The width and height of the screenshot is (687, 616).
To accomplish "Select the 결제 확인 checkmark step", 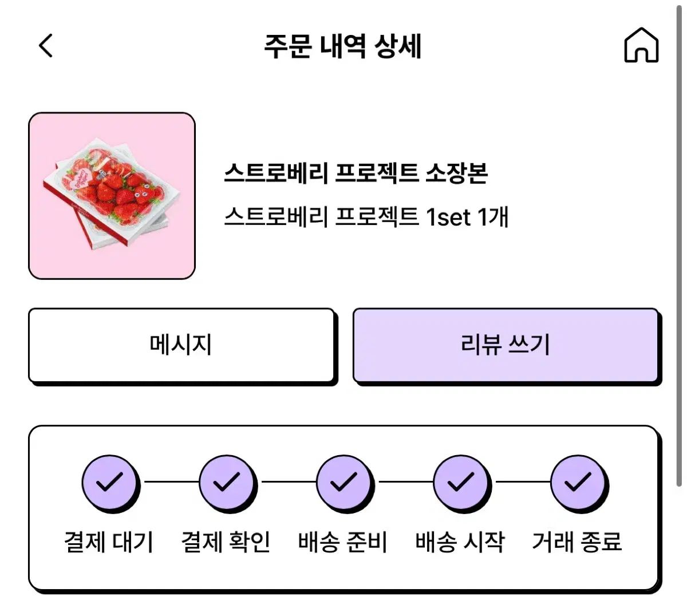I will pos(227,483).
